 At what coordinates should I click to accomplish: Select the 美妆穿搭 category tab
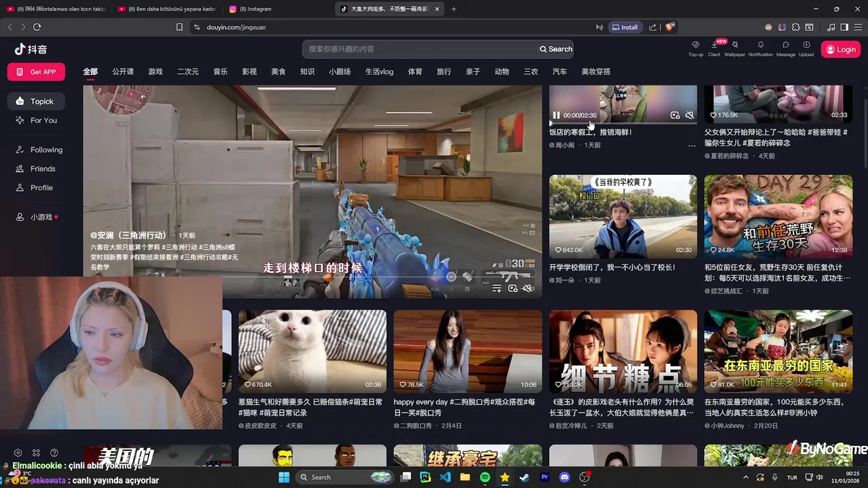click(x=596, y=72)
